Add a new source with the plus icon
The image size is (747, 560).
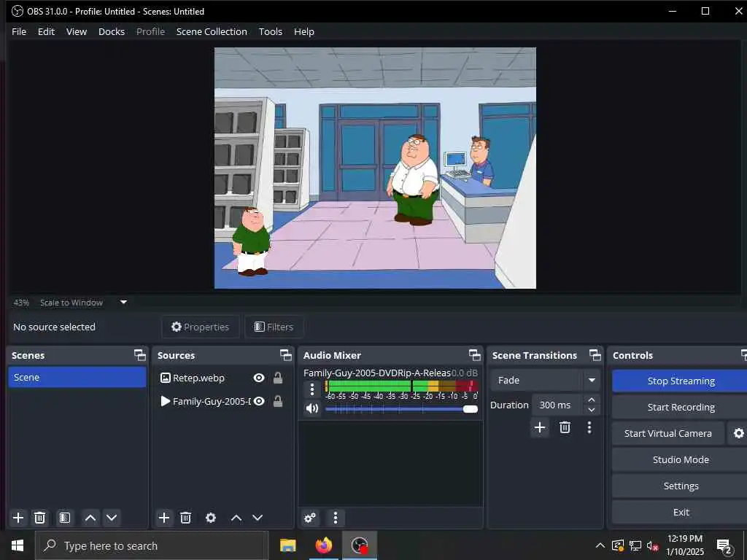click(164, 518)
